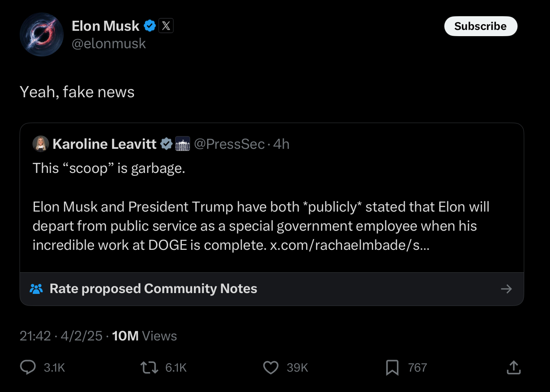Bookmark this post
The height and width of the screenshot is (392, 550).
(392, 367)
